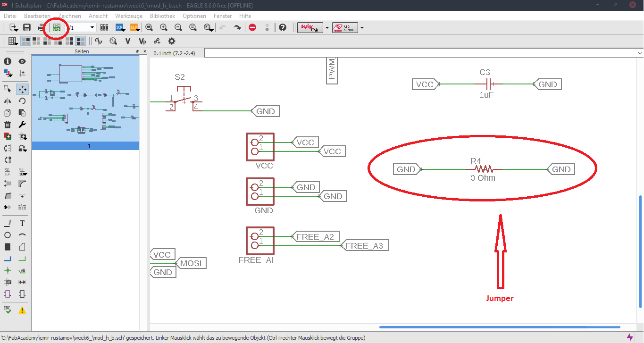Screen dimensions: 644x343
Task: Click the horizontal scrollbar of the schematic
Action: coord(500,326)
